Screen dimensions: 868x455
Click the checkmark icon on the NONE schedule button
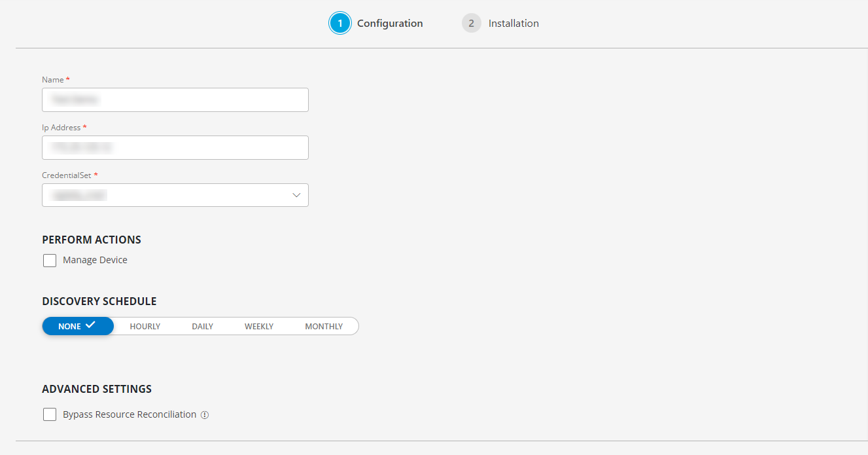(92, 325)
